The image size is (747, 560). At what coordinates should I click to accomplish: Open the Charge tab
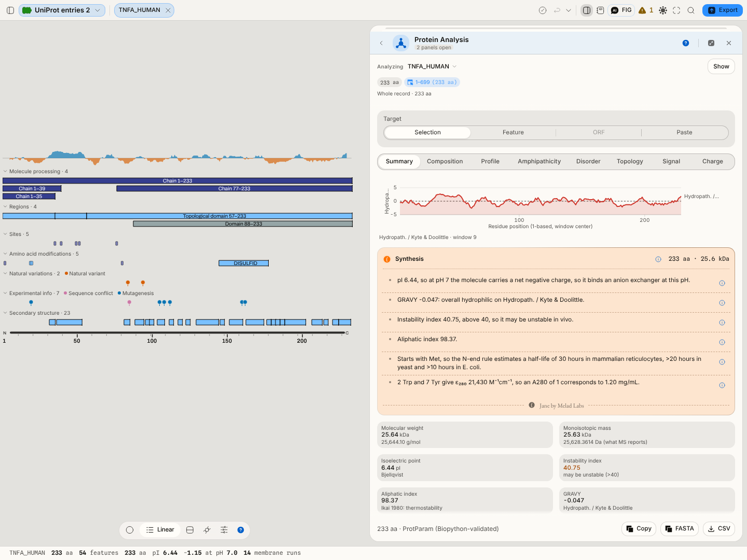point(713,162)
